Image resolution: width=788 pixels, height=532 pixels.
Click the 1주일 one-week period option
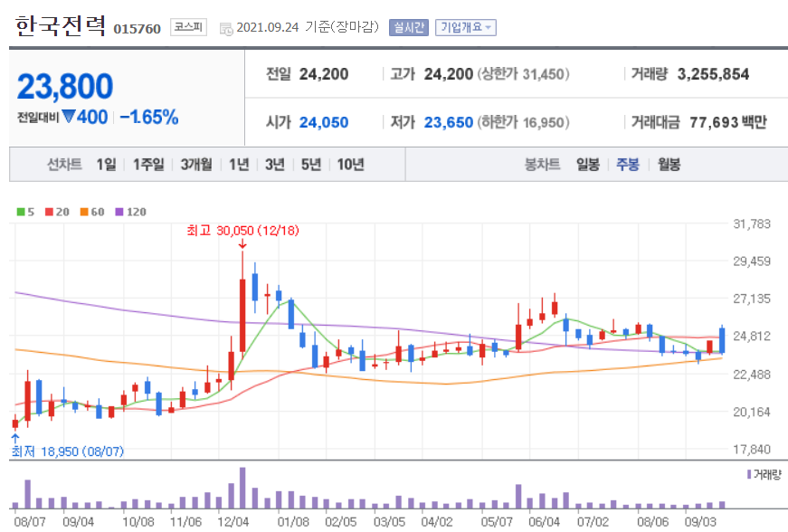click(x=149, y=164)
